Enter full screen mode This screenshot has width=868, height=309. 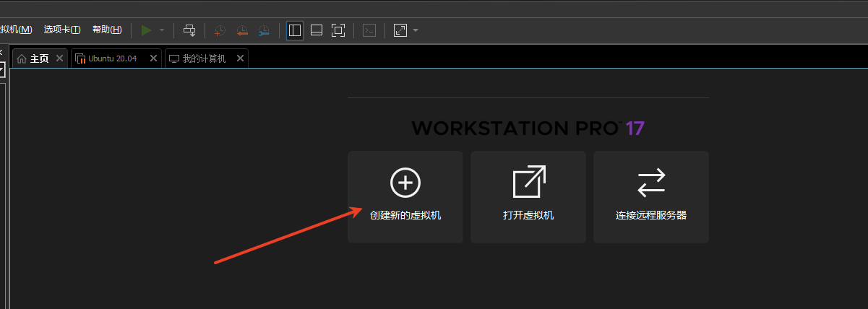point(338,30)
